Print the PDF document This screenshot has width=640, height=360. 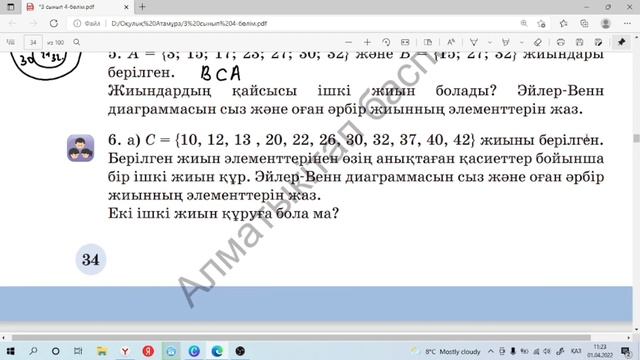(560, 42)
